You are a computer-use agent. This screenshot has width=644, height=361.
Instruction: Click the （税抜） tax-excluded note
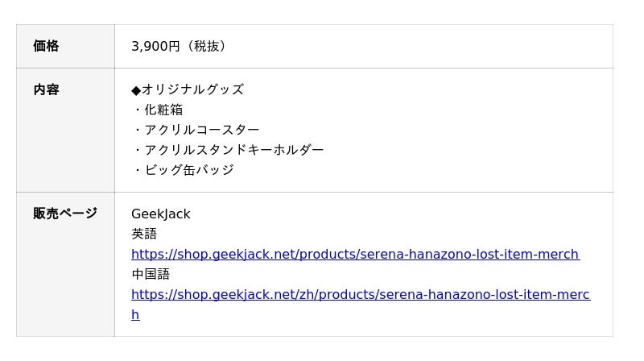tap(207, 46)
